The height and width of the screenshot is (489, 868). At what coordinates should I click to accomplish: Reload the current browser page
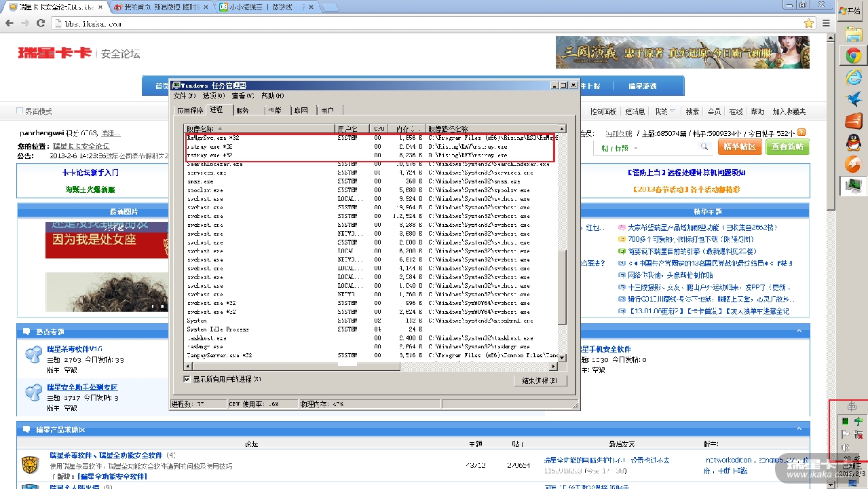tap(41, 23)
